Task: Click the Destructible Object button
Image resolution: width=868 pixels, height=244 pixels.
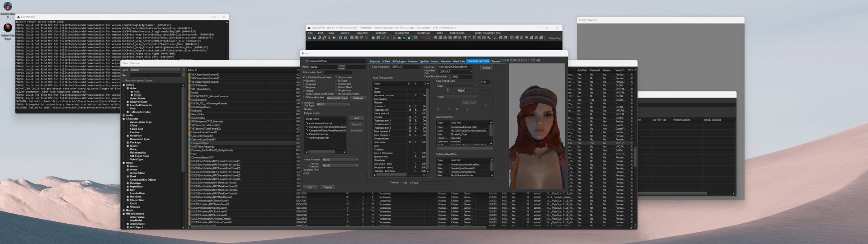Action: 337,98
